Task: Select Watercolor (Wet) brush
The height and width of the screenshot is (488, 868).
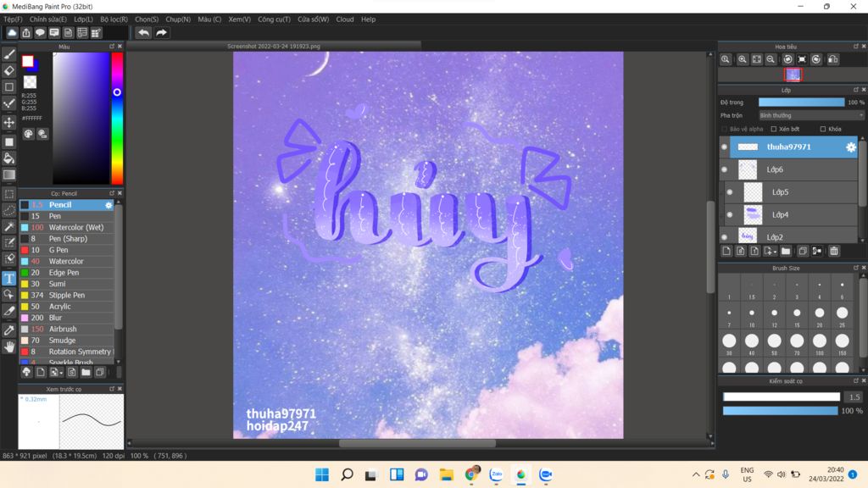Action: [x=67, y=227]
